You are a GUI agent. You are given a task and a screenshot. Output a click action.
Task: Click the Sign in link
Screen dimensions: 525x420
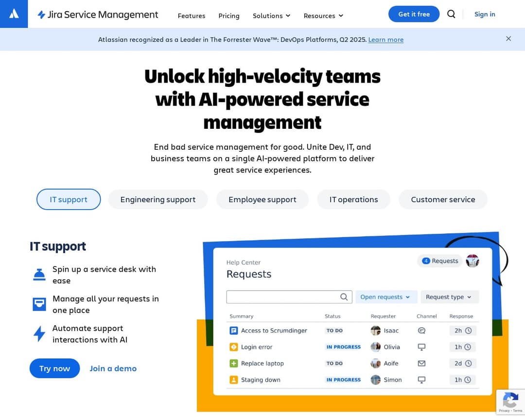coord(485,14)
